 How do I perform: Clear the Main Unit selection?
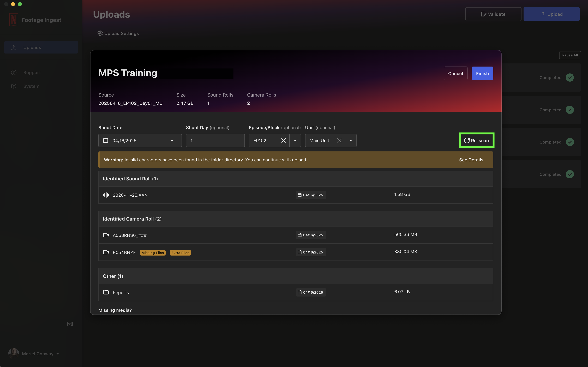click(x=339, y=140)
